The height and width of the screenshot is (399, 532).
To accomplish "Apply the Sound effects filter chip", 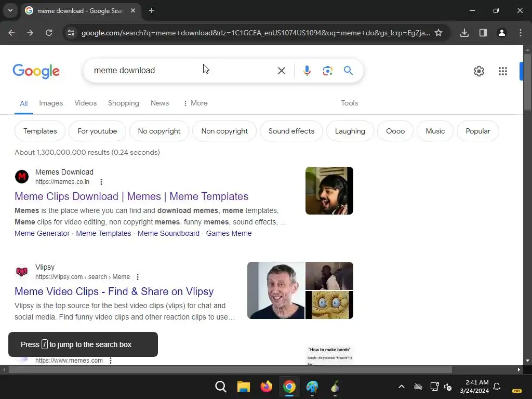I will 291,131.
